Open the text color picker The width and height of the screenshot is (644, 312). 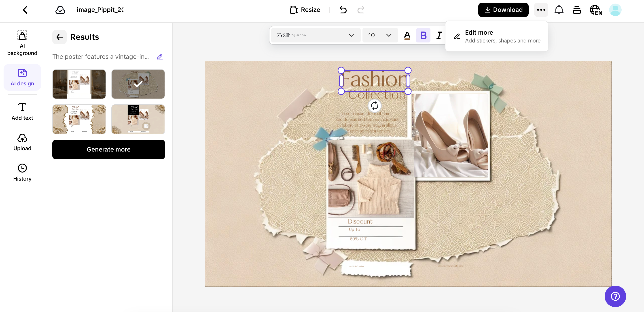(407, 35)
